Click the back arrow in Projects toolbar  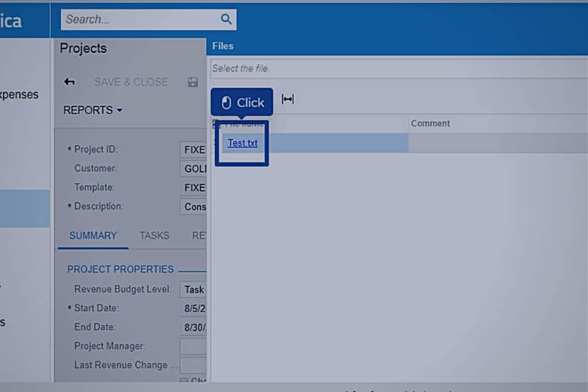[69, 82]
